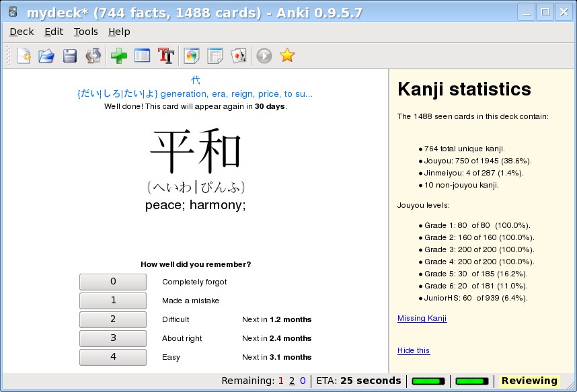Click the red TT font display icon
Screen dimensions: 577x392
[x=165, y=56]
